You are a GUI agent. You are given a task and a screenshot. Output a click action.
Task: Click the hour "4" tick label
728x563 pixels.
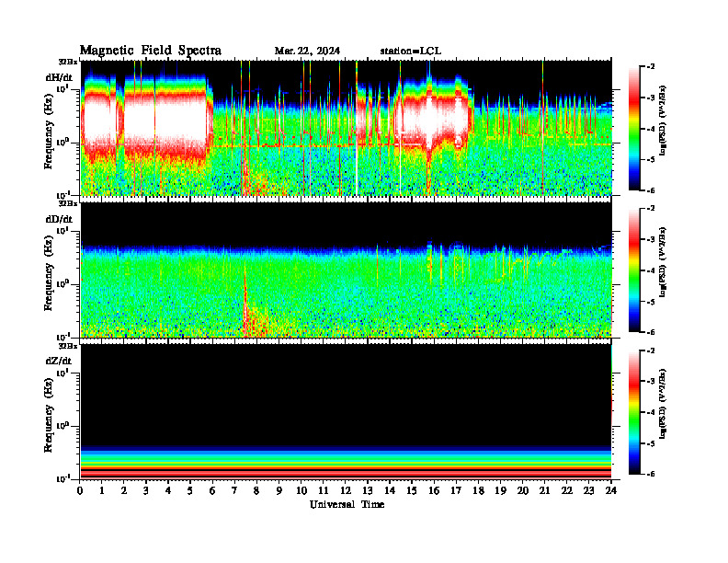click(x=168, y=490)
